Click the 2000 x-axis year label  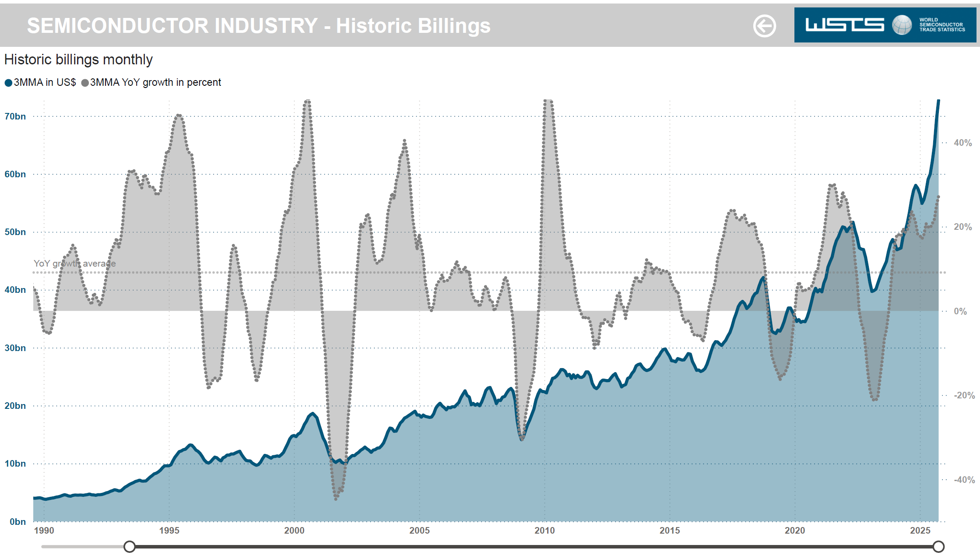[x=294, y=531]
